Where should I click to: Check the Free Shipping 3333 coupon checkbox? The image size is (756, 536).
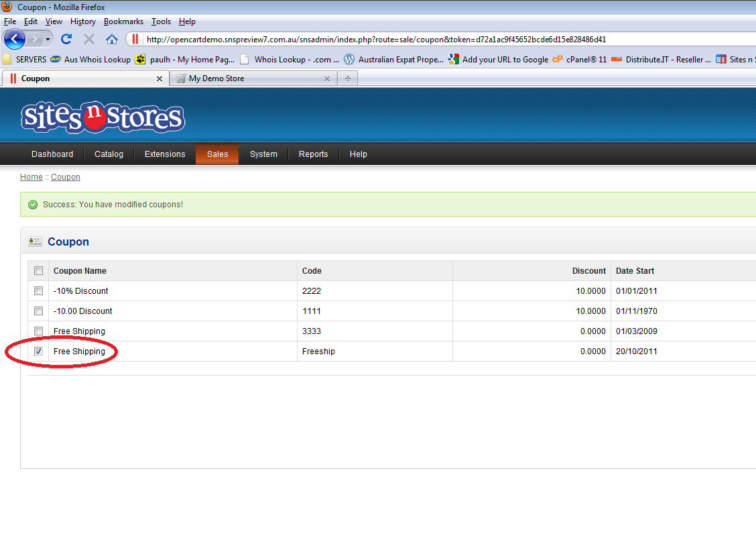(x=39, y=331)
